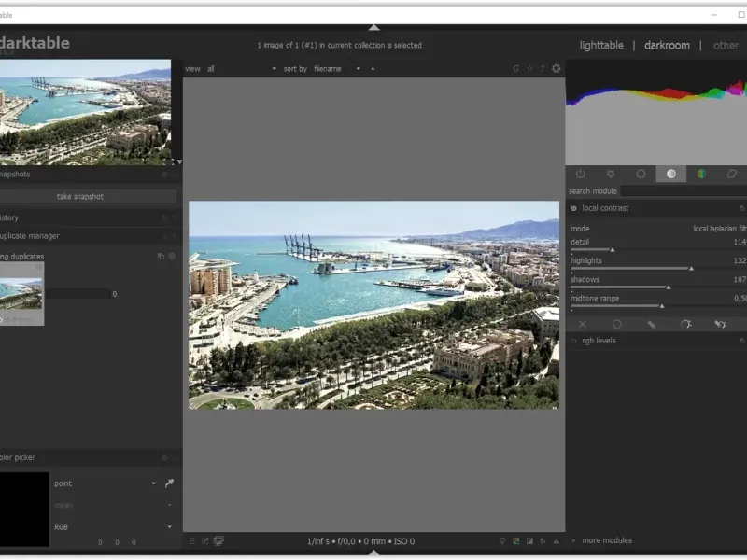This screenshot has height=560, width=747.
Task: Reverse the sort order arrow
Action: (373, 68)
